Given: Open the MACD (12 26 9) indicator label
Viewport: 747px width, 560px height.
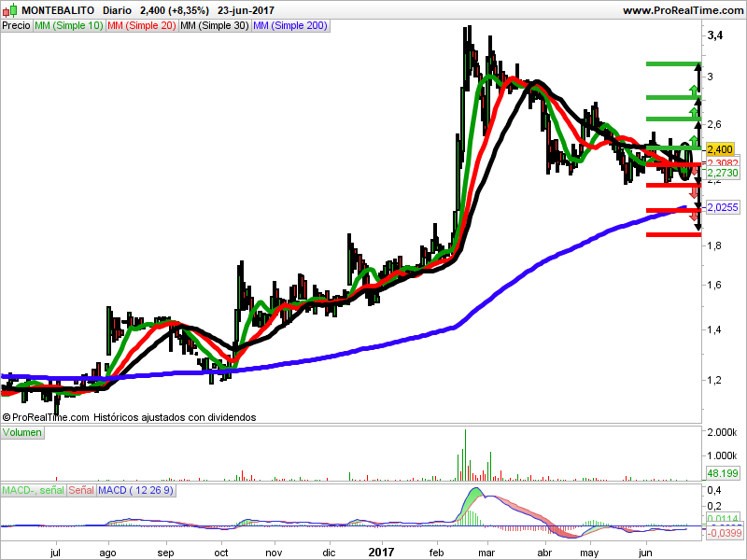Looking at the screenshot, I should [137, 490].
